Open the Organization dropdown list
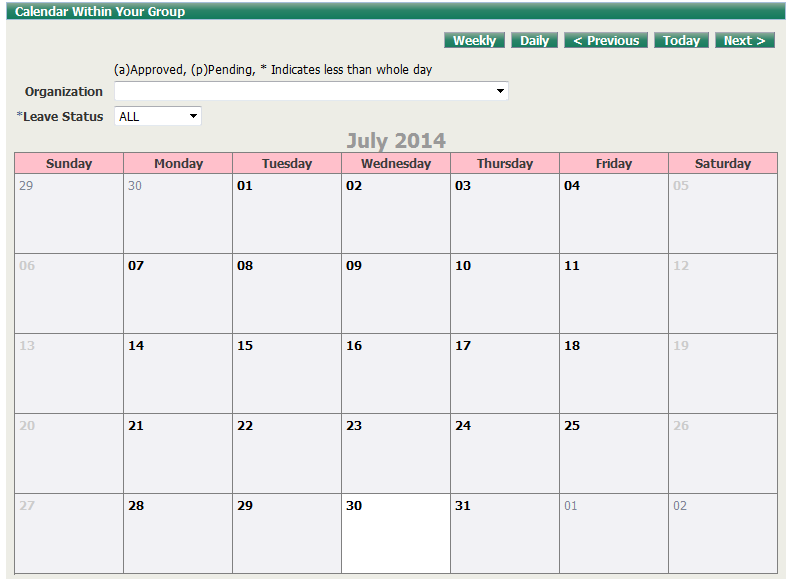Image resolution: width=787 pixels, height=579 pixels. (x=311, y=91)
